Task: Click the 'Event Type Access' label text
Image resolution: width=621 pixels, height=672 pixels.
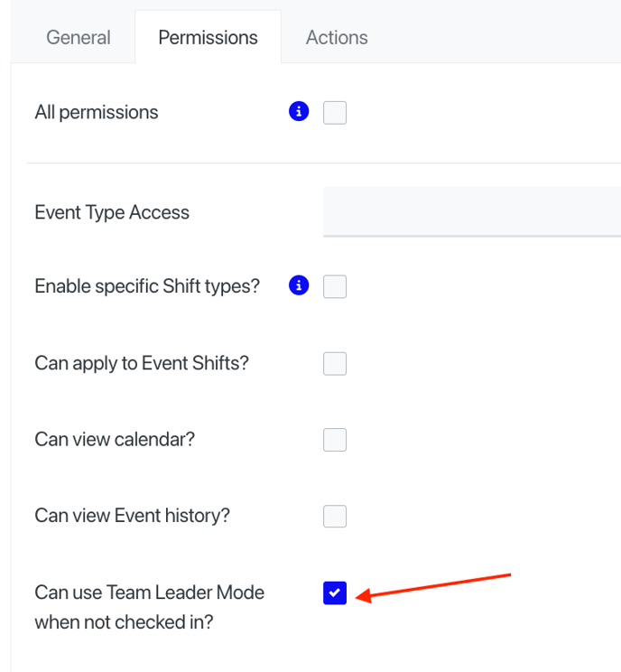Action: click(x=112, y=212)
